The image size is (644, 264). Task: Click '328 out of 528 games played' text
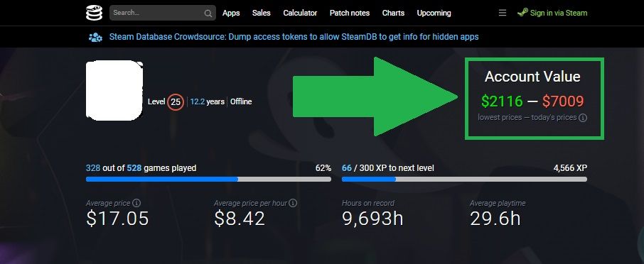coord(141,168)
